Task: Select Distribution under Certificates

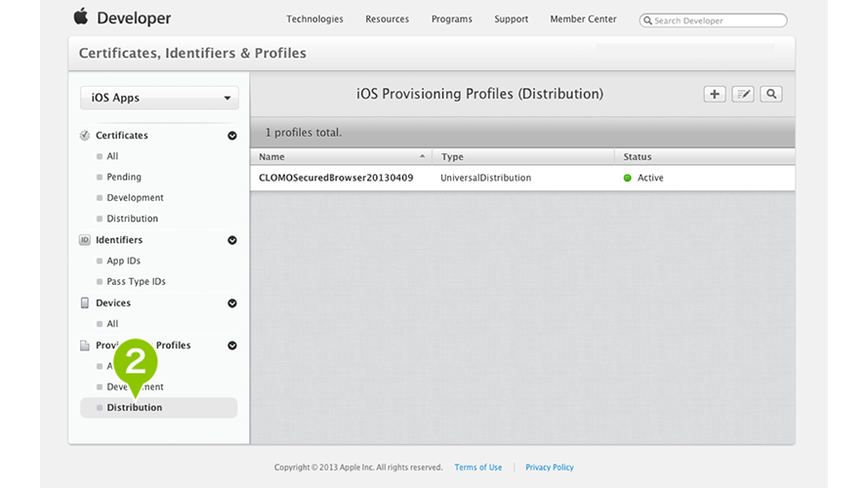Action: pos(133,219)
